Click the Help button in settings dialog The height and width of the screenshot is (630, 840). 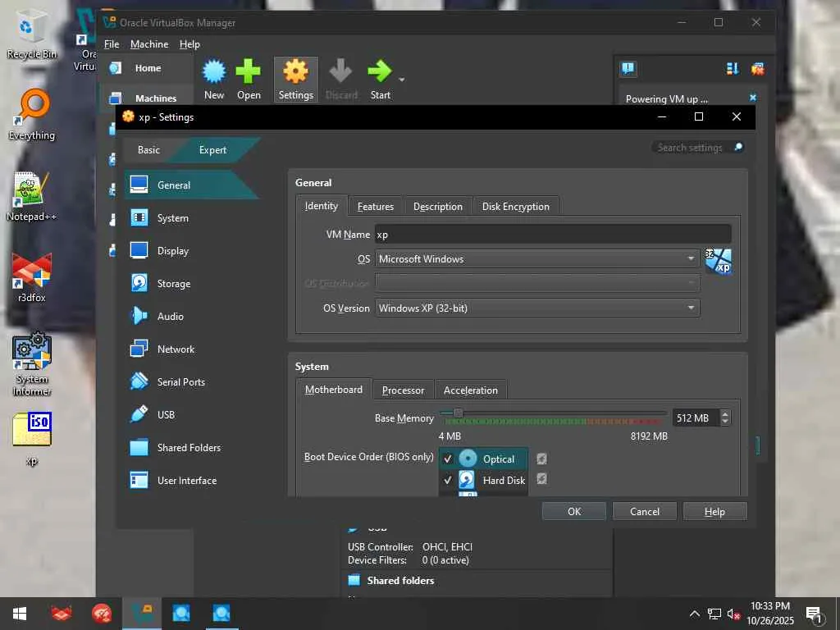(x=714, y=512)
